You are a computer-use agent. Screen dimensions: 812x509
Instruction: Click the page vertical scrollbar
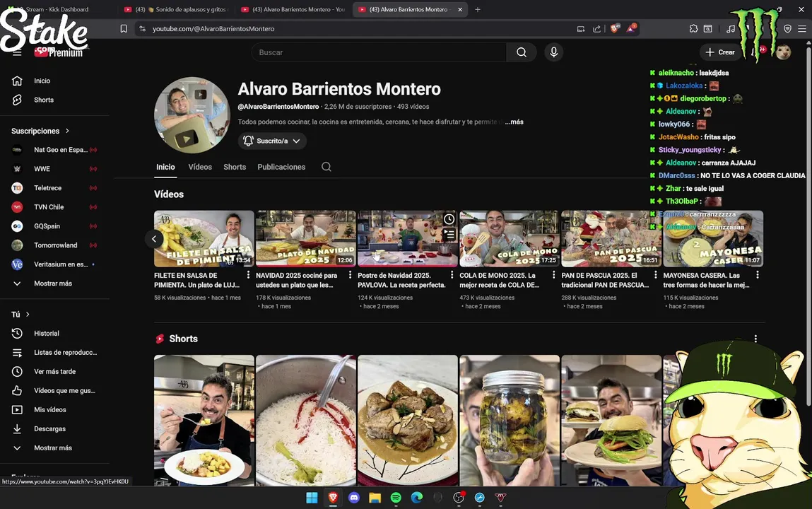[x=808, y=226]
